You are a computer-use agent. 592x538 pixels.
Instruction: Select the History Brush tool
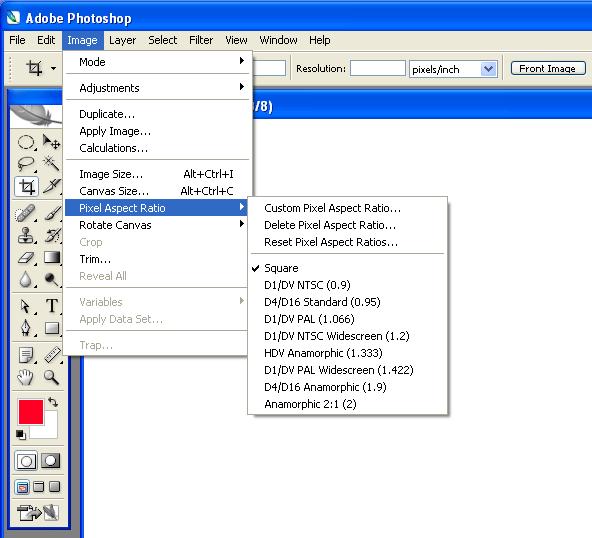coord(52,235)
